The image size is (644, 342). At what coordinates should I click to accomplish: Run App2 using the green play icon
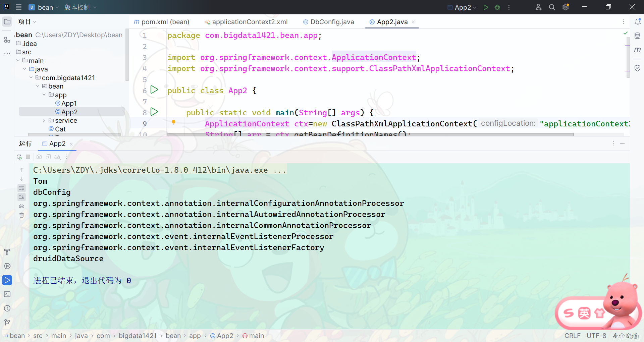pos(486,7)
